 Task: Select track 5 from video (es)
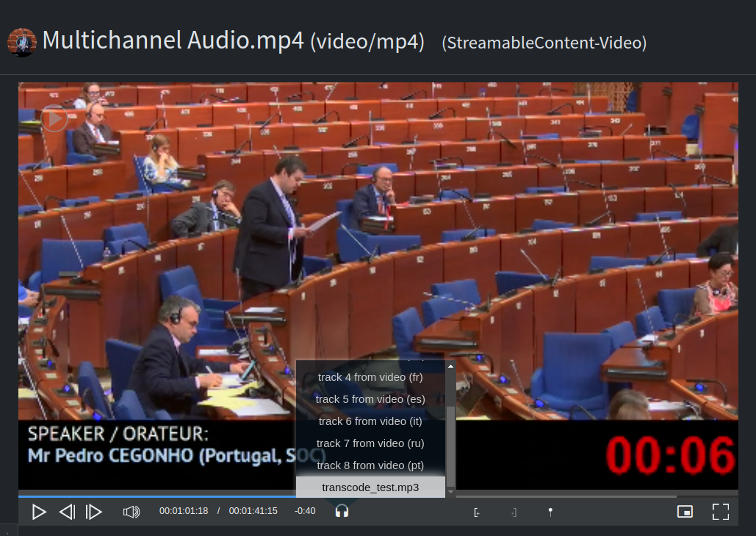click(x=370, y=399)
